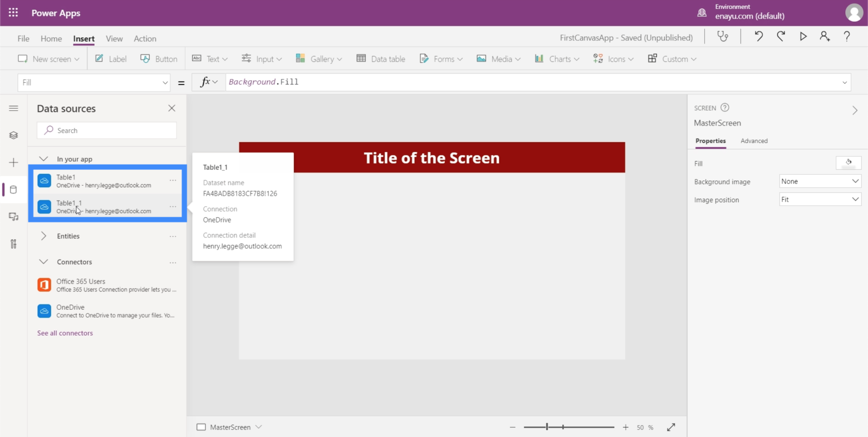Open See all connectors link
The image size is (868, 437).
click(65, 333)
